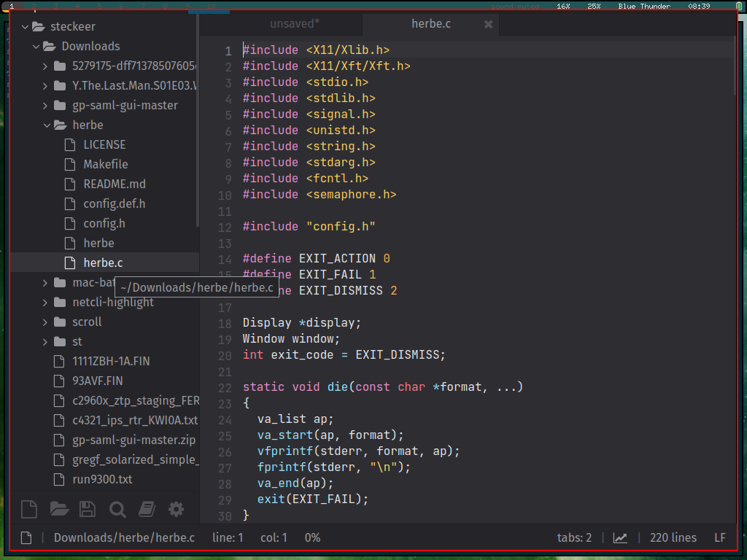This screenshot has width=747, height=560.
Task: Click the Makefile file icon
Action: (x=70, y=164)
